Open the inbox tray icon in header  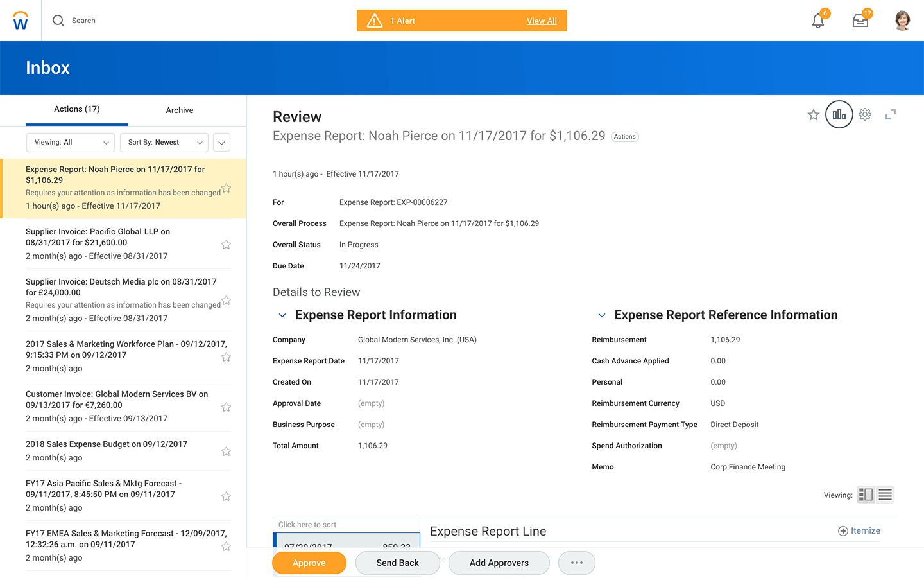[860, 21]
